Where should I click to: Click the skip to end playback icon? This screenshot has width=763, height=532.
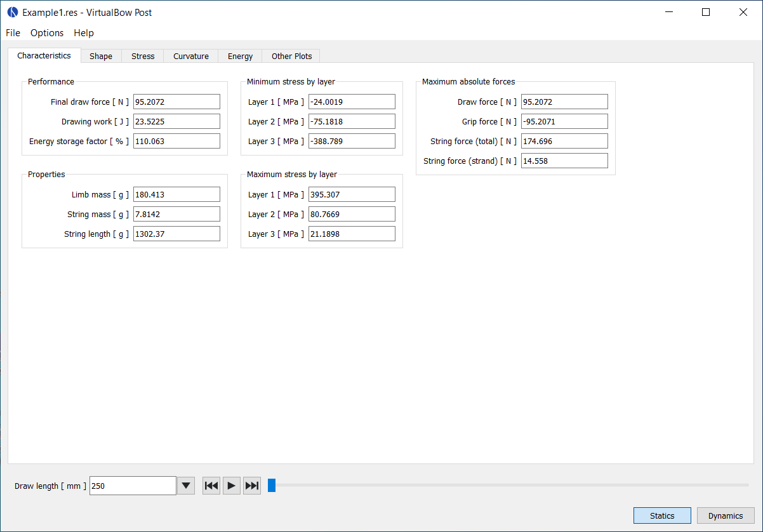click(x=252, y=486)
